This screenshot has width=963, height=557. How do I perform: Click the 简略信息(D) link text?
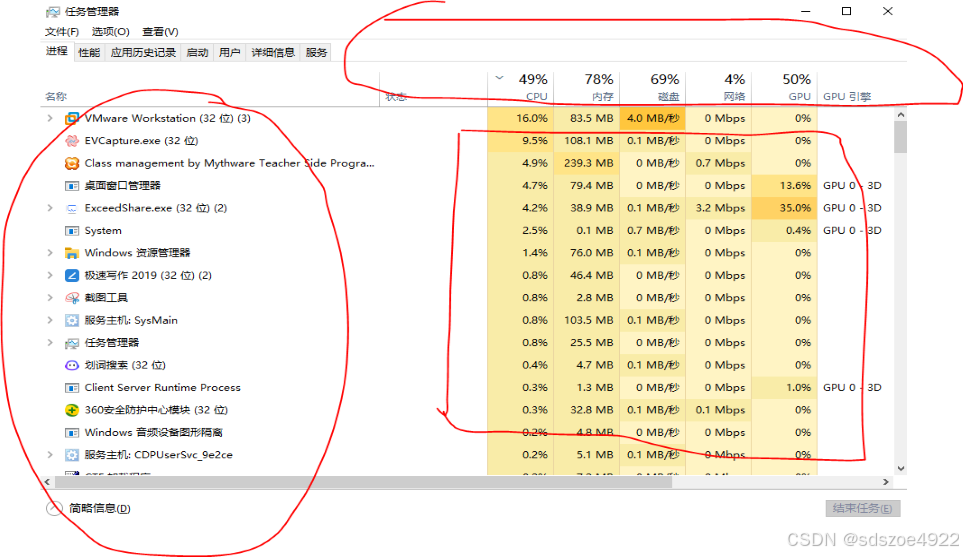point(99,508)
